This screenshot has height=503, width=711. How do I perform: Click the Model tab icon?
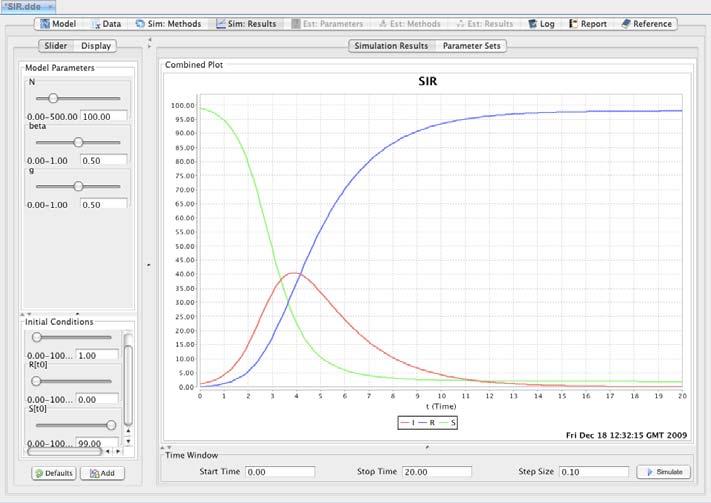tap(45, 24)
